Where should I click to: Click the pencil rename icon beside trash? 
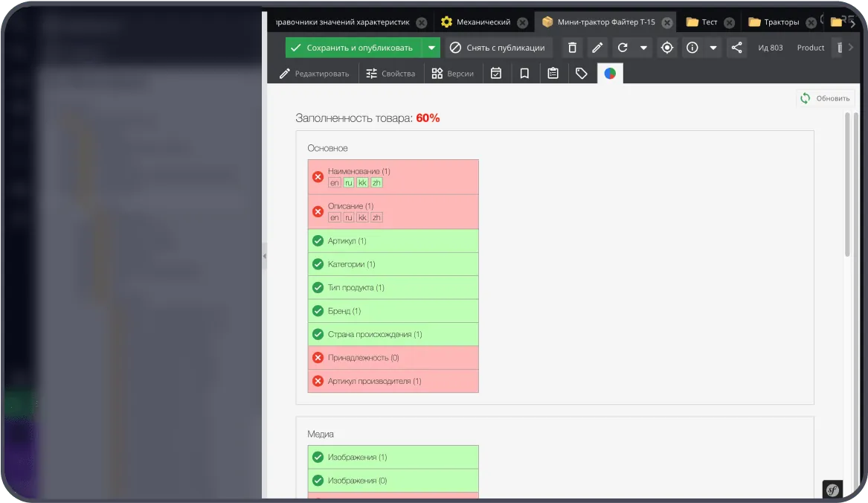coord(597,48)
